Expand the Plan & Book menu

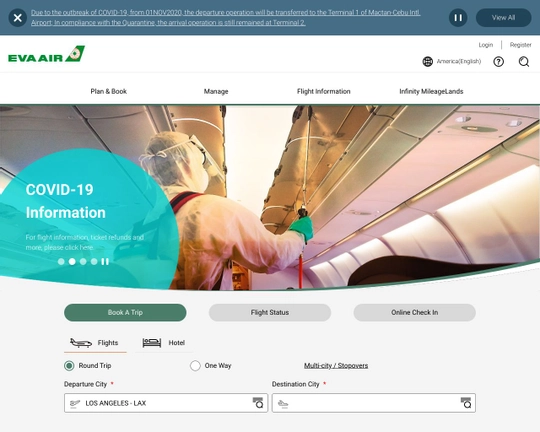108,91
